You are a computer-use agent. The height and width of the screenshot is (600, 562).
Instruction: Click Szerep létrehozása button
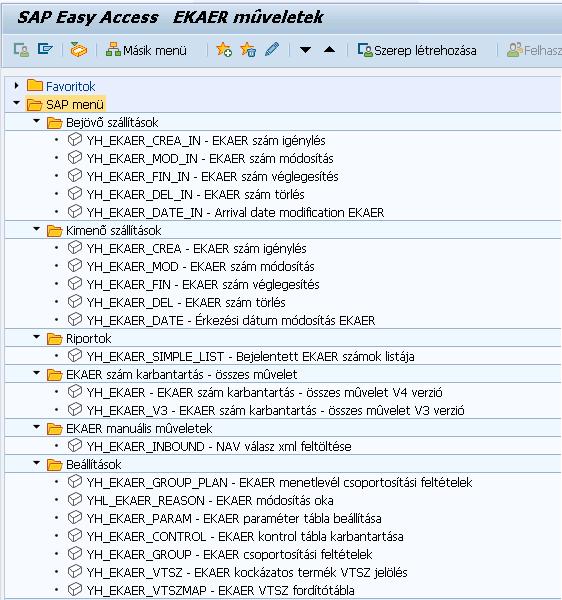(417, 50)
